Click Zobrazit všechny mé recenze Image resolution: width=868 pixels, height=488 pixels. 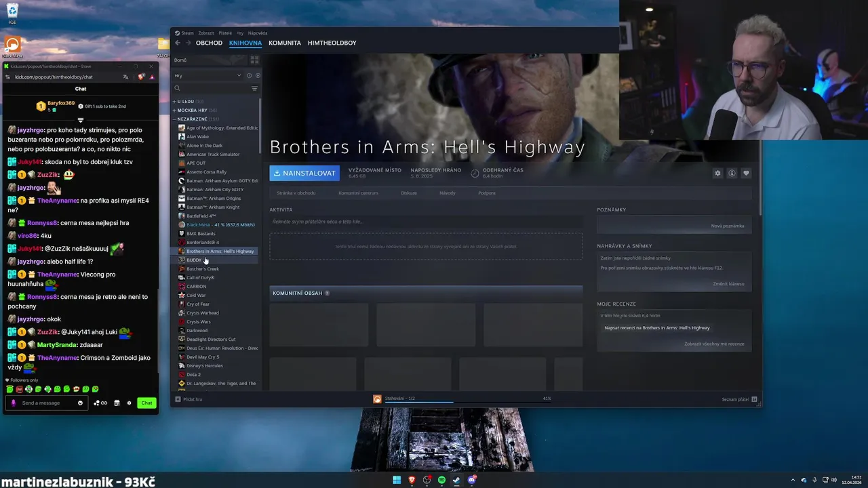[x=714, y=344]
